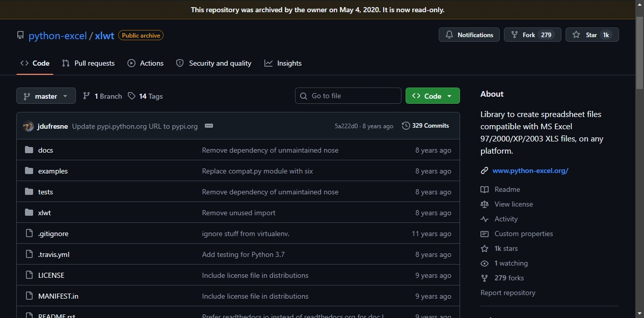Screen dimensions: 644x318
Task: Open the docs folder
Action: pos(45,150)
